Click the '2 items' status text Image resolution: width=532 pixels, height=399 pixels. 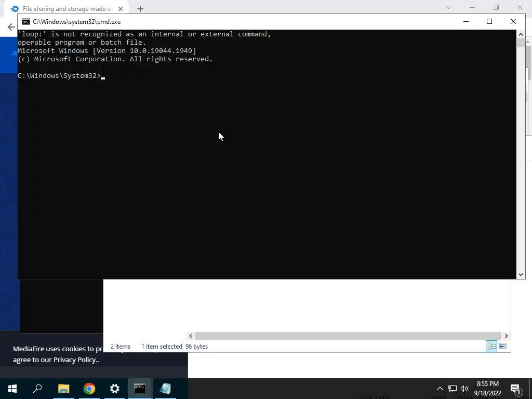click(121, 347)
